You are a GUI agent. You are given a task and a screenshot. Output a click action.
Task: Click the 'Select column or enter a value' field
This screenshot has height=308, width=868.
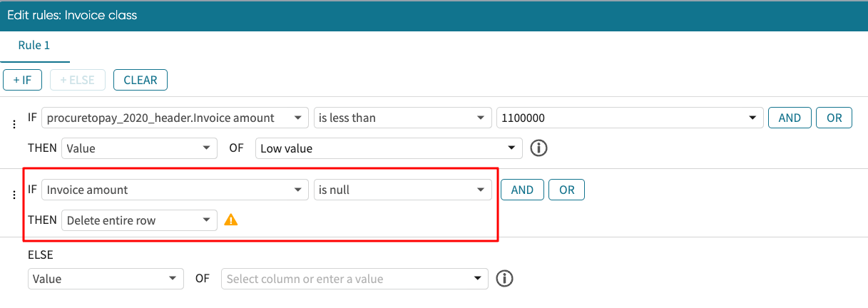(354, 279)
